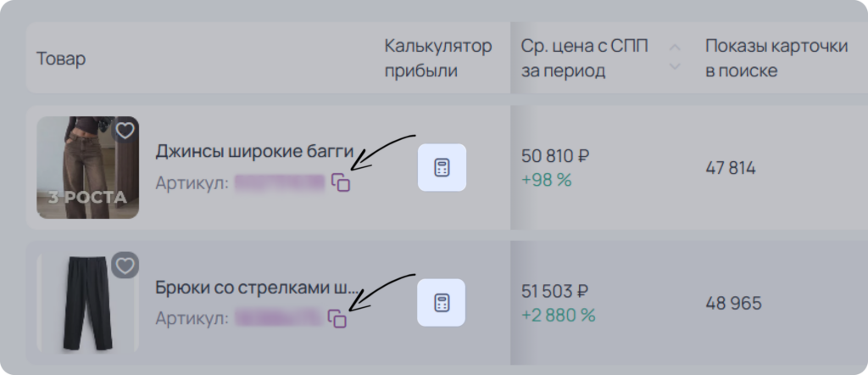Sort descending by Ср. цена с СПП
Image resolution: width=868 pixels, height=375 pixels.
tap(674, 66)
